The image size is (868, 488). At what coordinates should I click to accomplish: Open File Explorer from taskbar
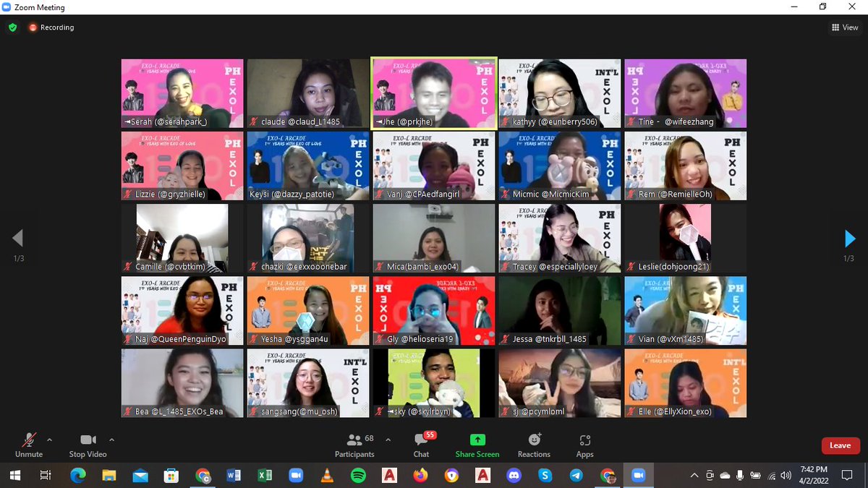pyautogui.click(x=109, y=476)
